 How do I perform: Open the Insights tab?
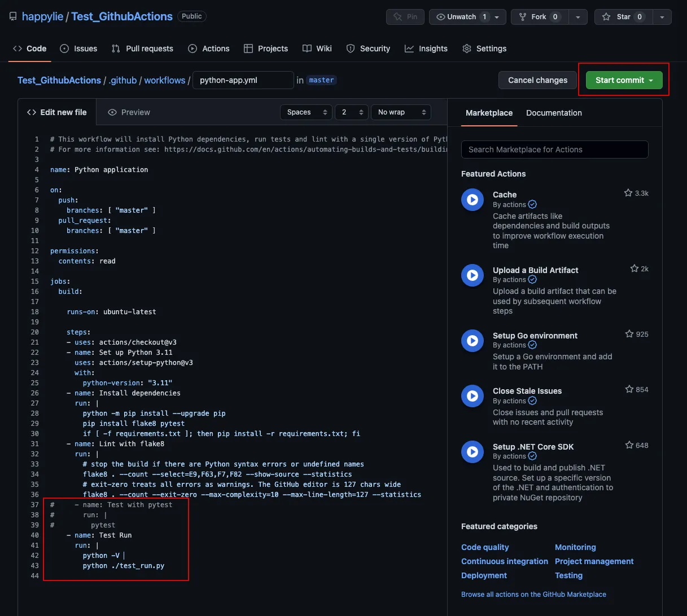(426, 49)
